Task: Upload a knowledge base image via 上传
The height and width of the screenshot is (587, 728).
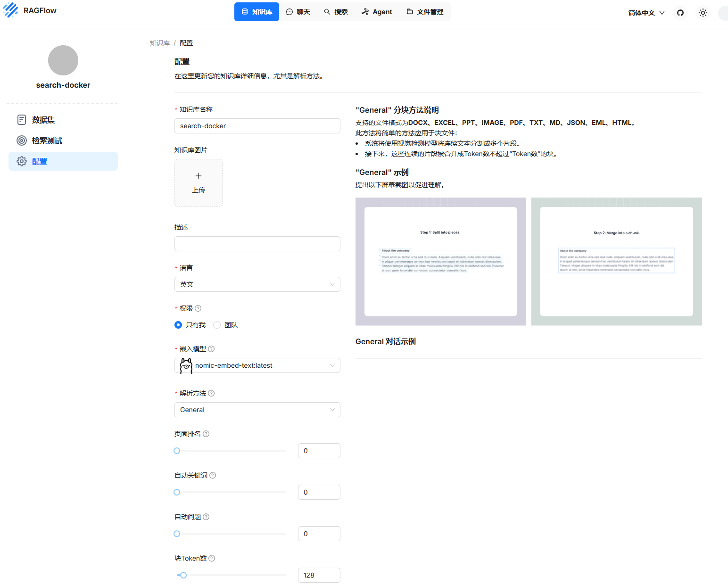Action: pyautogui.click(x=199, y=183)
